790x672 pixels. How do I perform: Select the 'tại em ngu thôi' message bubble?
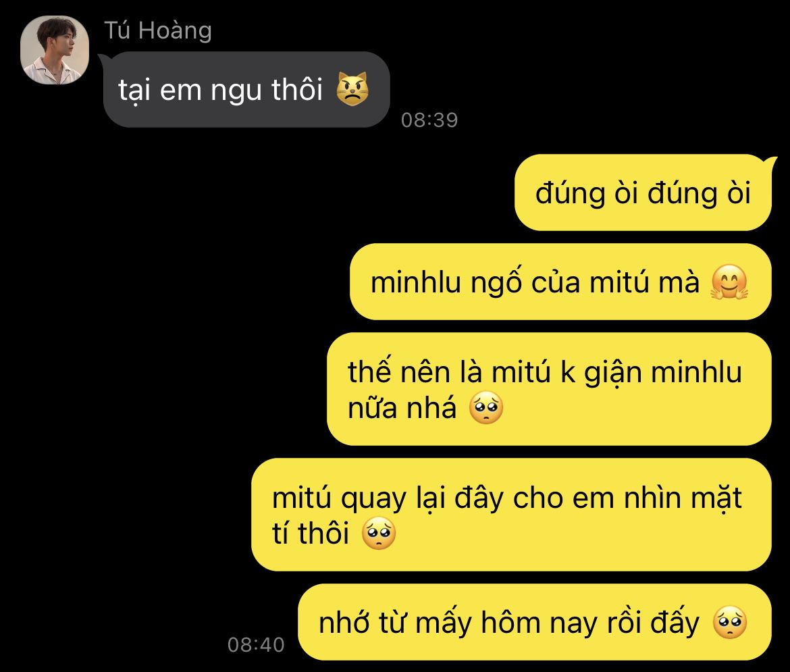click(246, 89)
